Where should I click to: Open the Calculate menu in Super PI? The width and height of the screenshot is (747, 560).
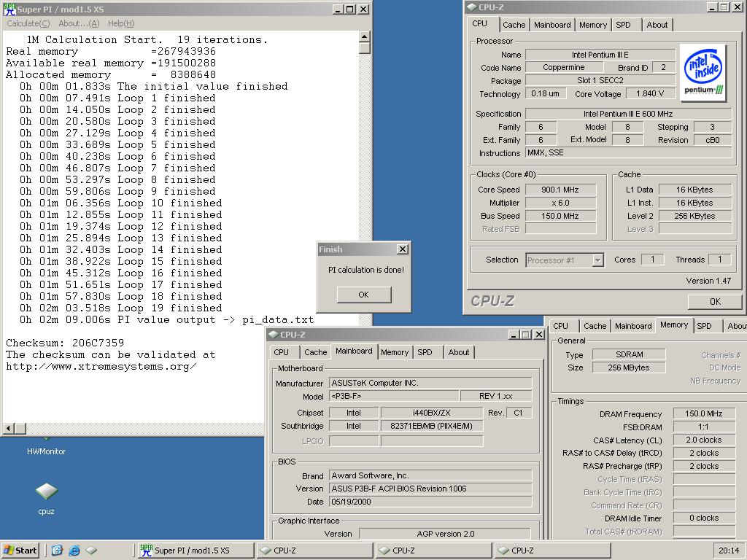coord(28,23)
